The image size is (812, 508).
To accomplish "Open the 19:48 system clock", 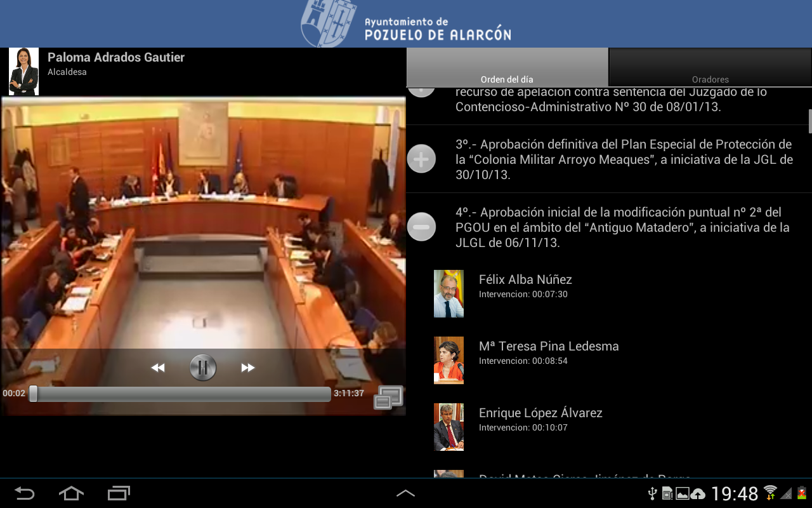I will [735, 493].
